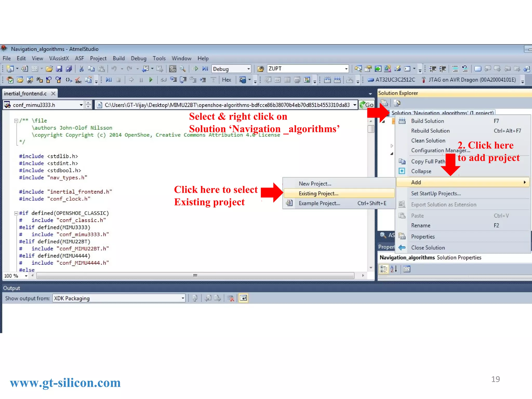Screen dimensions: 532x399
Task: Click JTAG on AVR Dragon tool button
Action: (x=469, y=80)
